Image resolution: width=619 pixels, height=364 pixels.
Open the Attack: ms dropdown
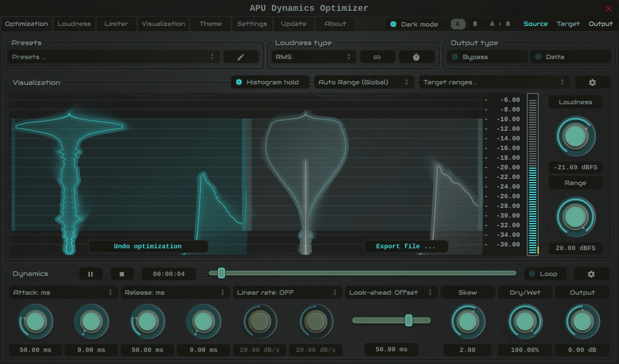tap(63, 293)
